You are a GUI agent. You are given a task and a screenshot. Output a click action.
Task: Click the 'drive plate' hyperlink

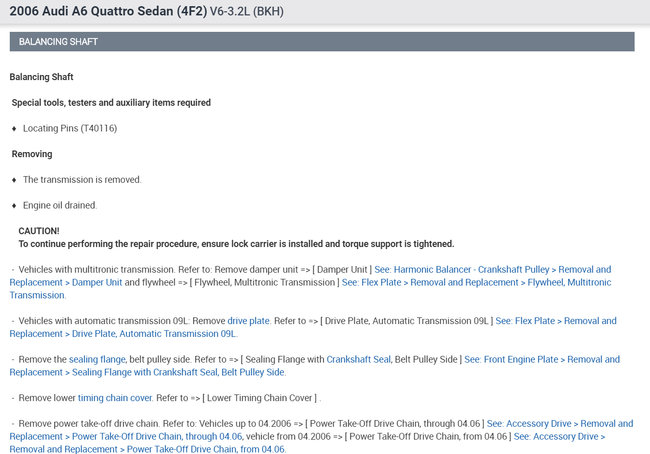[249, 321]
